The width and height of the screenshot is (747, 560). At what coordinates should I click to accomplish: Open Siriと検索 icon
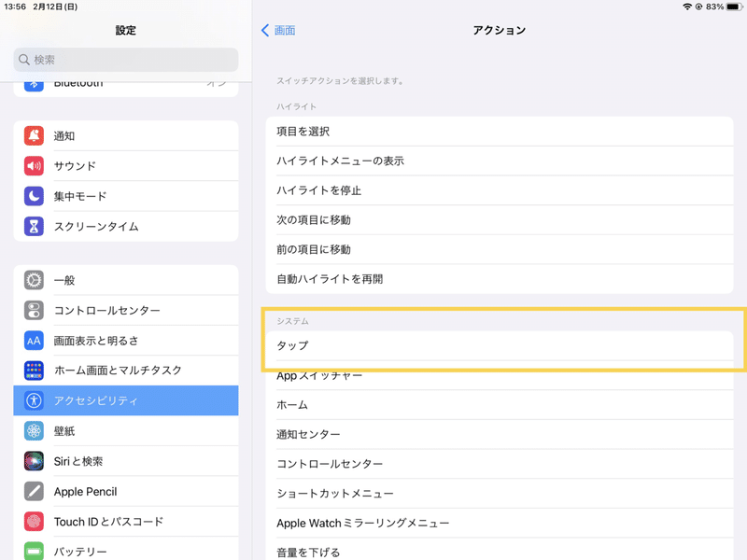click(35, 461)
